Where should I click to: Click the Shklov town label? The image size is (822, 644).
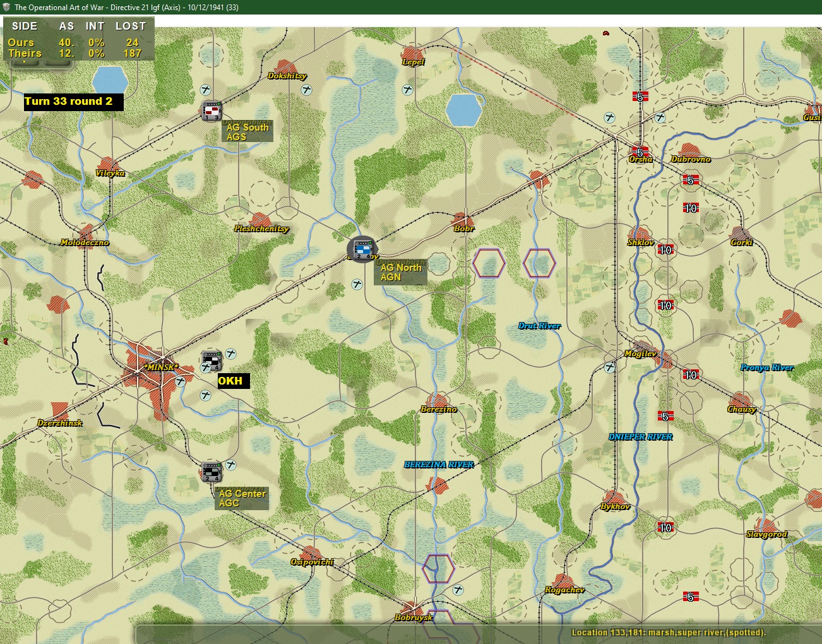coord(641,242)
